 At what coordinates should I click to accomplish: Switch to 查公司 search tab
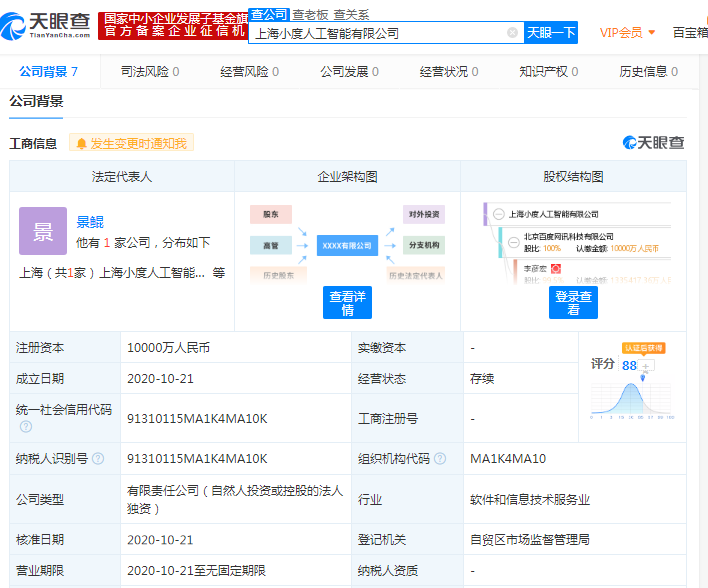tap(269, 14)
